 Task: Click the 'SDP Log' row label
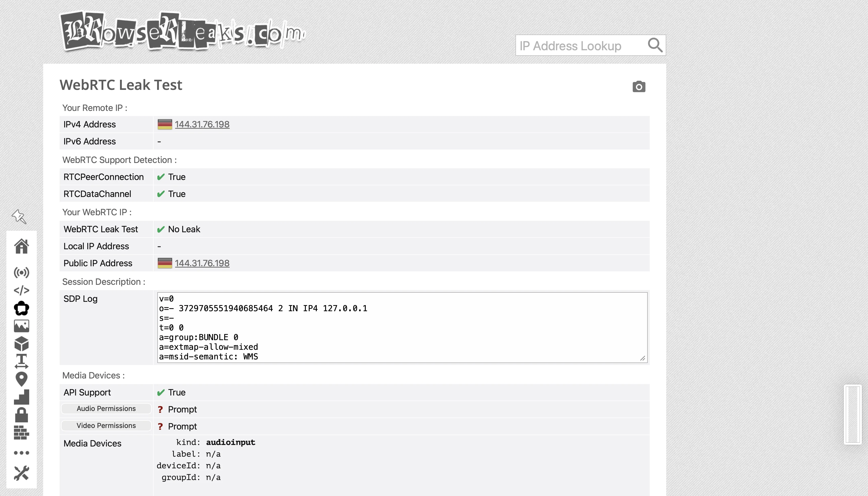point(80,299)
